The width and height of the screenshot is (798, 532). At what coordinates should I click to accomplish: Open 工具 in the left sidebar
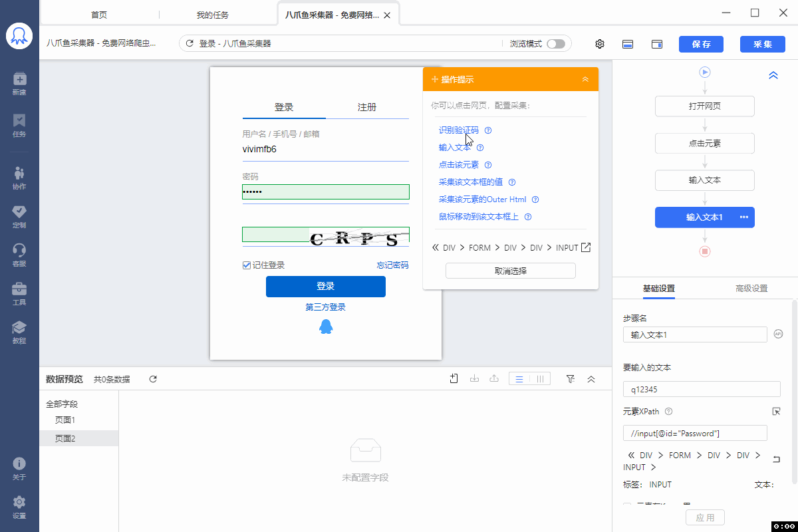pos(19,294)
